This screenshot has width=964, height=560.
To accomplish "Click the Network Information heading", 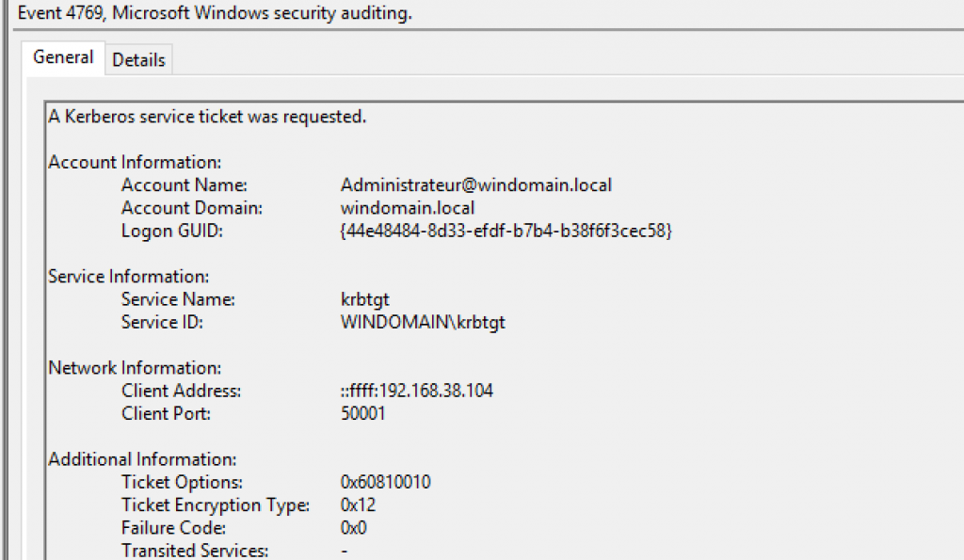I will point(135,368).
